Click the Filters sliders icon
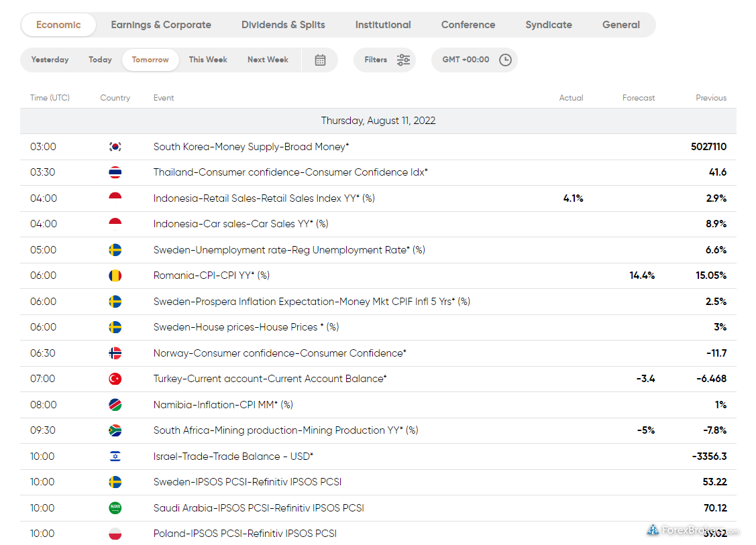This screenshot has width=756, height=545. point(403,60)
